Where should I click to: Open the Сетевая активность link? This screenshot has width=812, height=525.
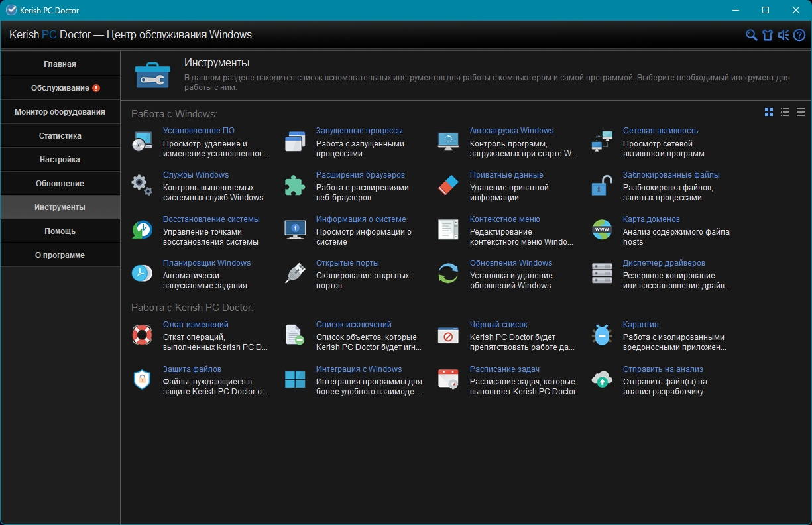click(x=660, y=131)
